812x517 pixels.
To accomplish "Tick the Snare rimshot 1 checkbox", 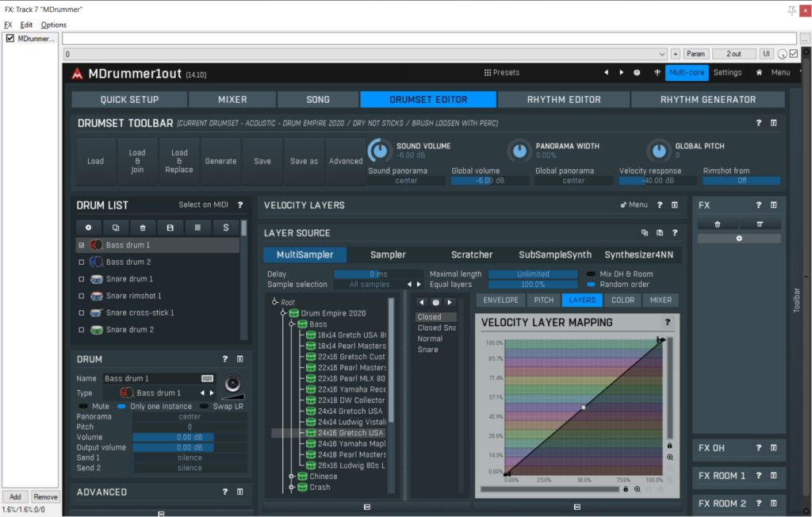I will [x=82, y=297].
